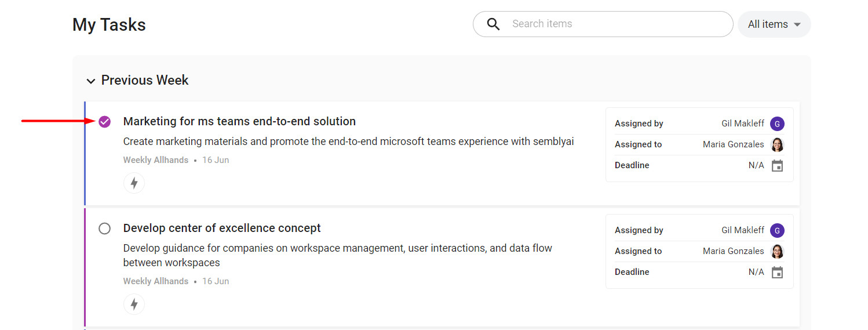Click the lightning bolt icon under the Develop center task
Image resolution: width=868 pixels, height=330 pixels.
[134, 304]
